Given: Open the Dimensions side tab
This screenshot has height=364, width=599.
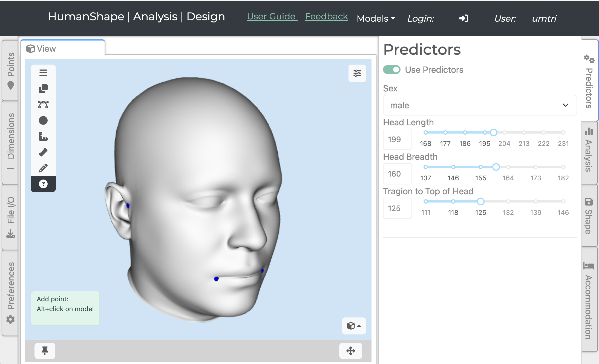Looking at the screenshot, I should [x=10, y=137].
